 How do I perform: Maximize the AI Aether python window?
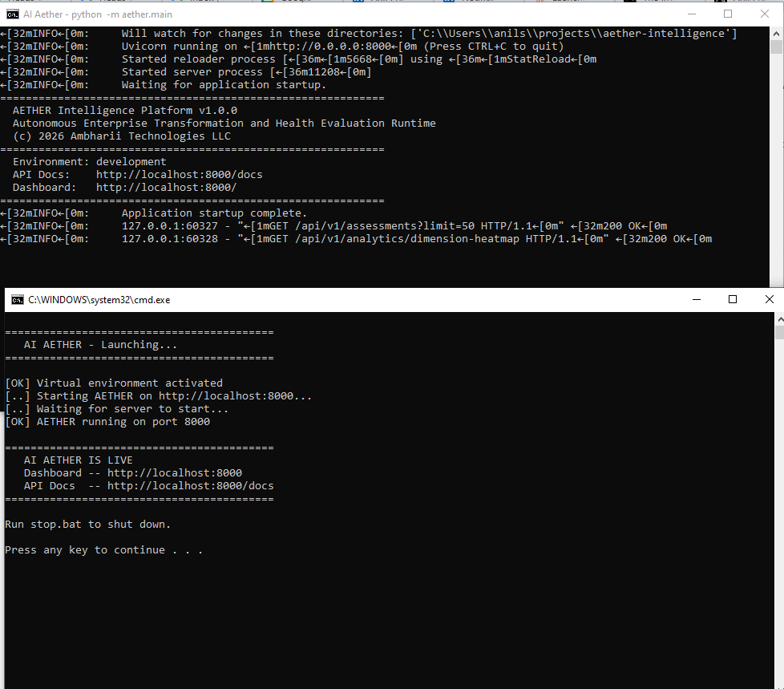tap(728, 14)
